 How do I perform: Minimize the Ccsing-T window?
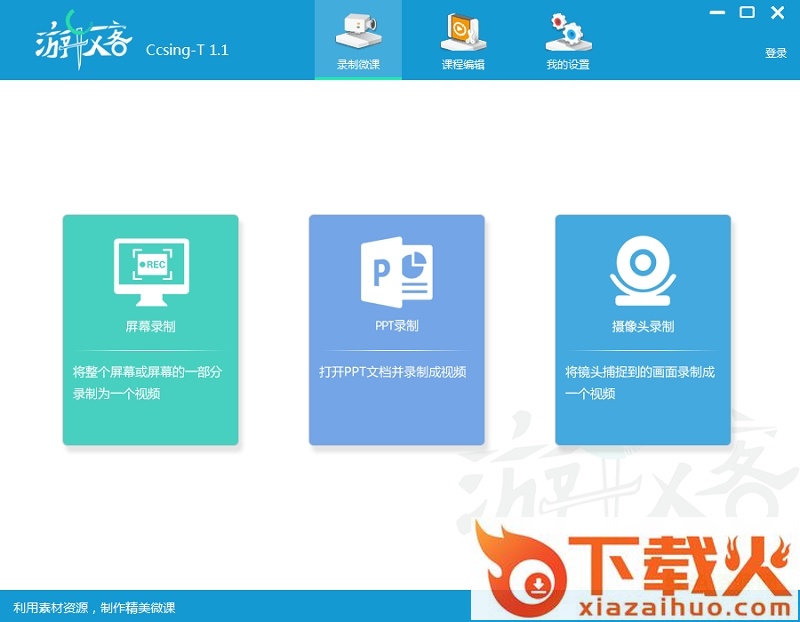[717, 13]
